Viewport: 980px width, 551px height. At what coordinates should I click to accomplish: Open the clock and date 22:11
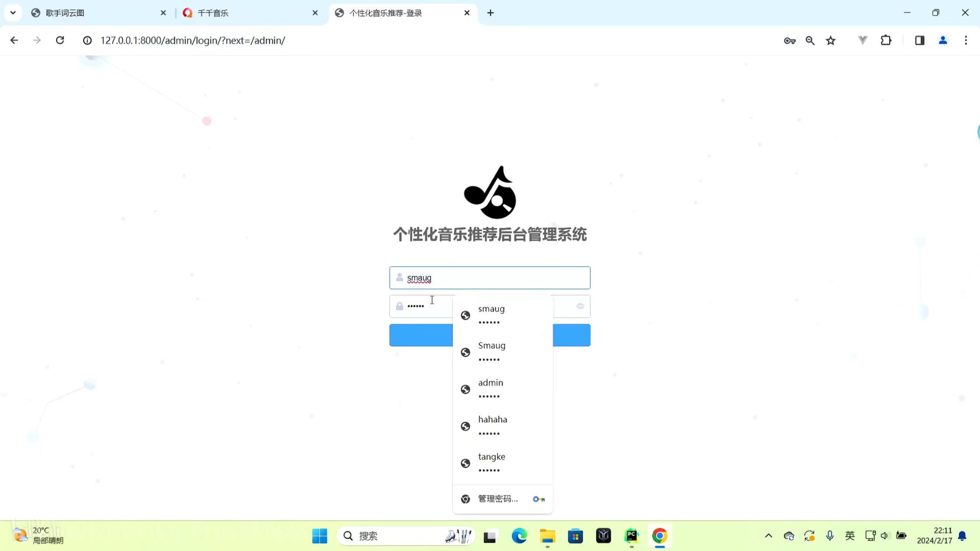(x=934, y=536)
